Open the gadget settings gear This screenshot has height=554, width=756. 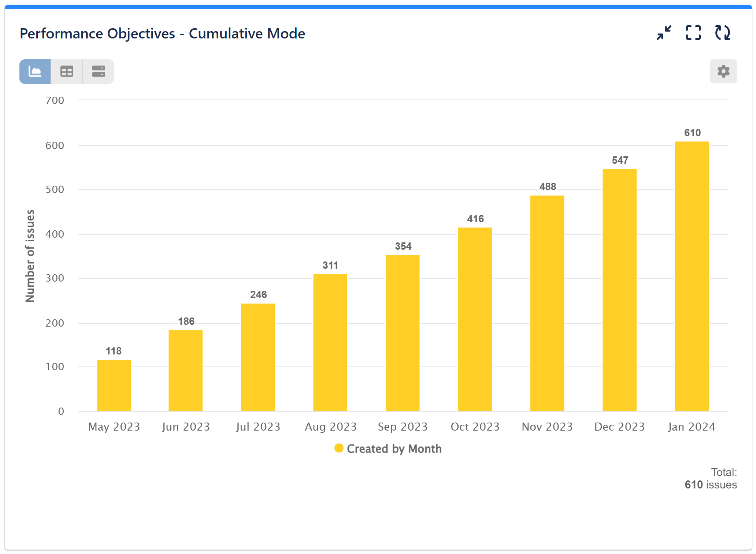pyautogui.click(x=723, y=71)
